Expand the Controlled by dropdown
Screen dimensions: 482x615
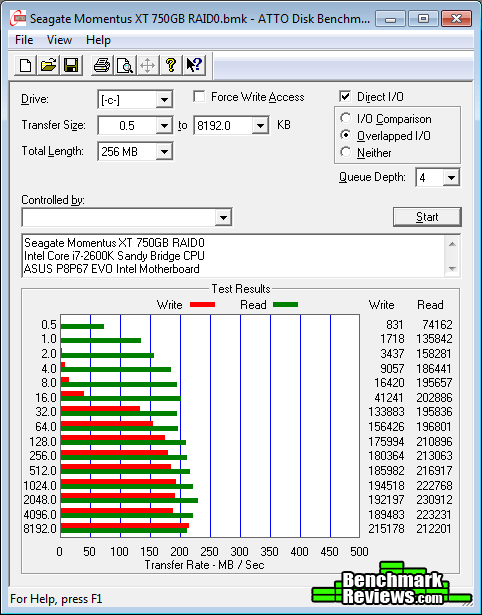pyautogui.click(x=223, y=217)
